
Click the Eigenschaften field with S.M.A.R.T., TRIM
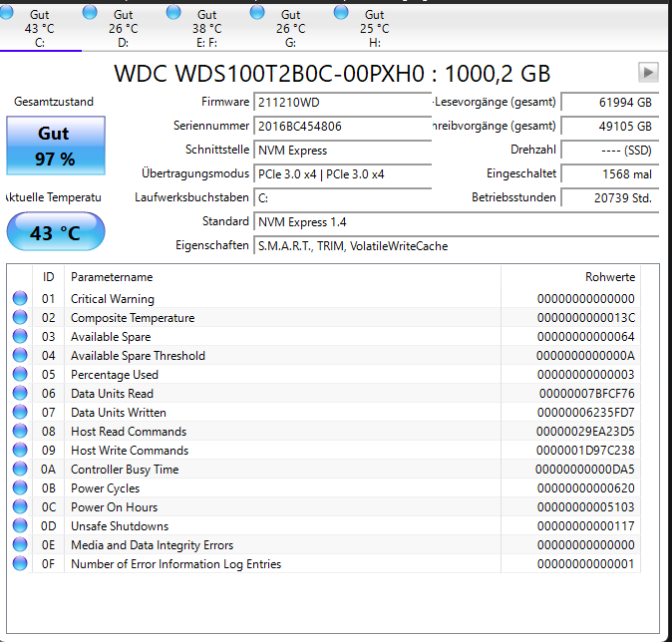coord(456,246)
